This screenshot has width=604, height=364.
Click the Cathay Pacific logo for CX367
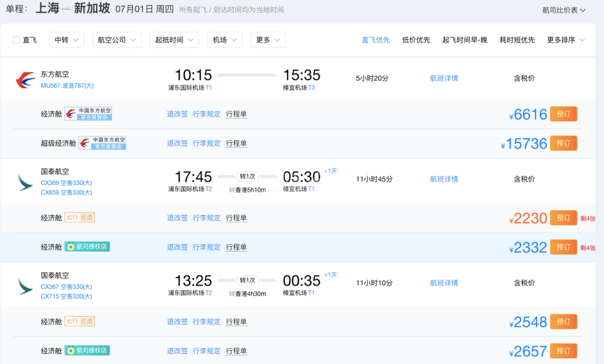click(x=25, y=286)
